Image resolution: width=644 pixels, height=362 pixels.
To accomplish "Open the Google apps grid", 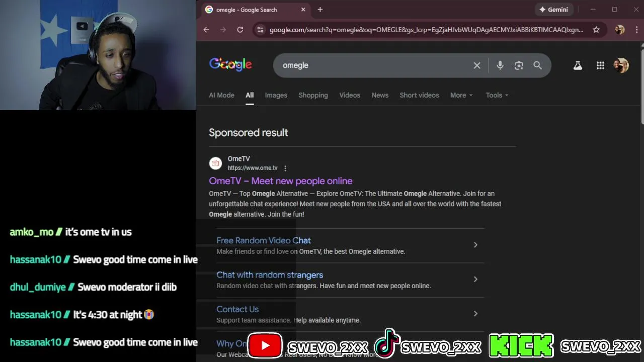I will (x=600, y=65).
